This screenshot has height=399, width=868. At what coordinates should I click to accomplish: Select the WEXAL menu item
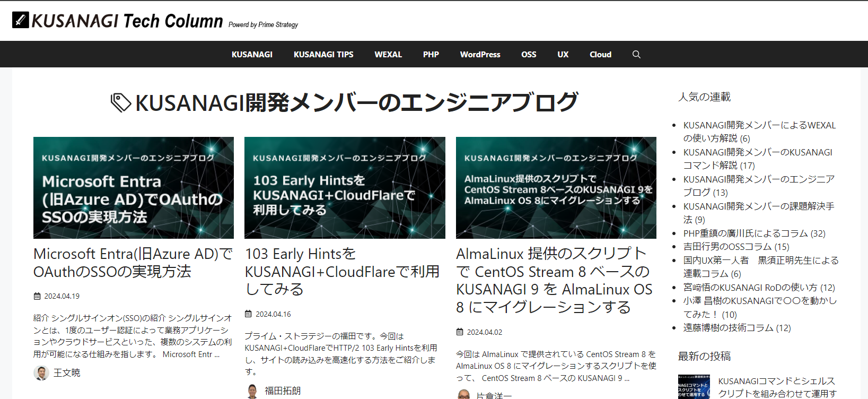click(388, 54)
